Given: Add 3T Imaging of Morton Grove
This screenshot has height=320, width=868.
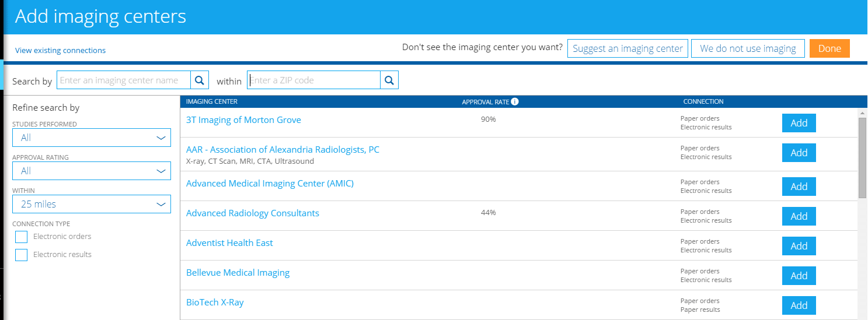Looking at the screenshot, I should (799, 123).
